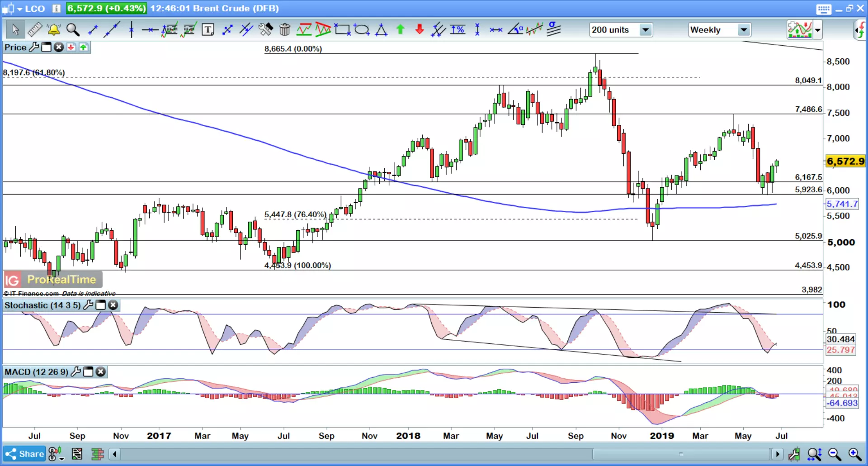Select the vertical distance measure tool
The image size is (868, 466).
click(477, 30)
